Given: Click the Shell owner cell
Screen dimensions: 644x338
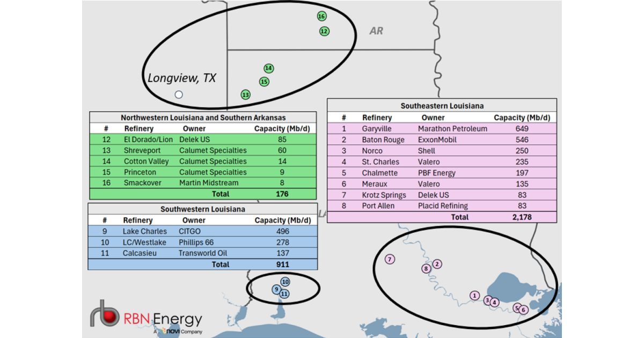Looking at the screenshot, I should point(427,151).
